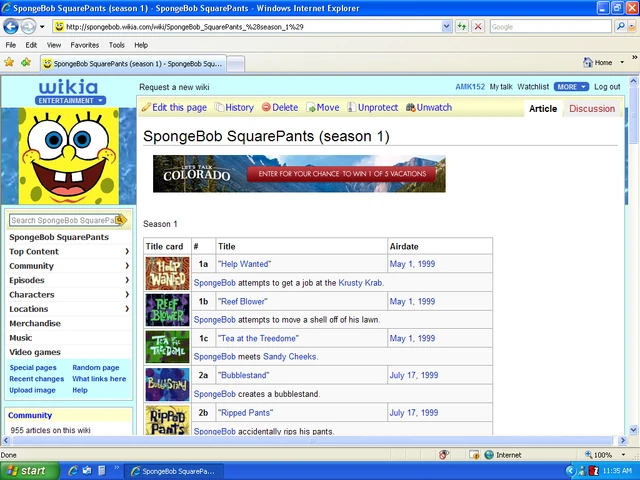This screenshot has height=480, width=640.
Task: Click the Add to Favorites icon
Action: pyautogui.click(x=26, y=62)
